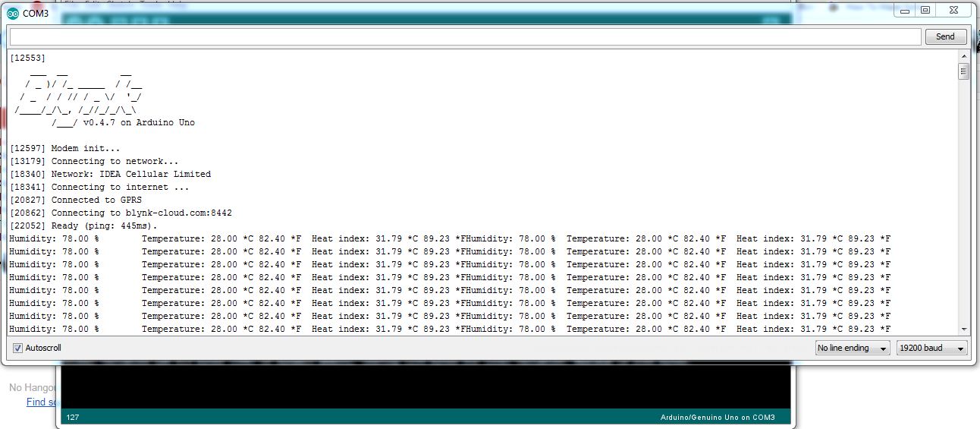Image resolution: width=980 pixels, height=429 pixels.
Task: Open the 19200 baud rate dropdown
Action: point(932,348)
